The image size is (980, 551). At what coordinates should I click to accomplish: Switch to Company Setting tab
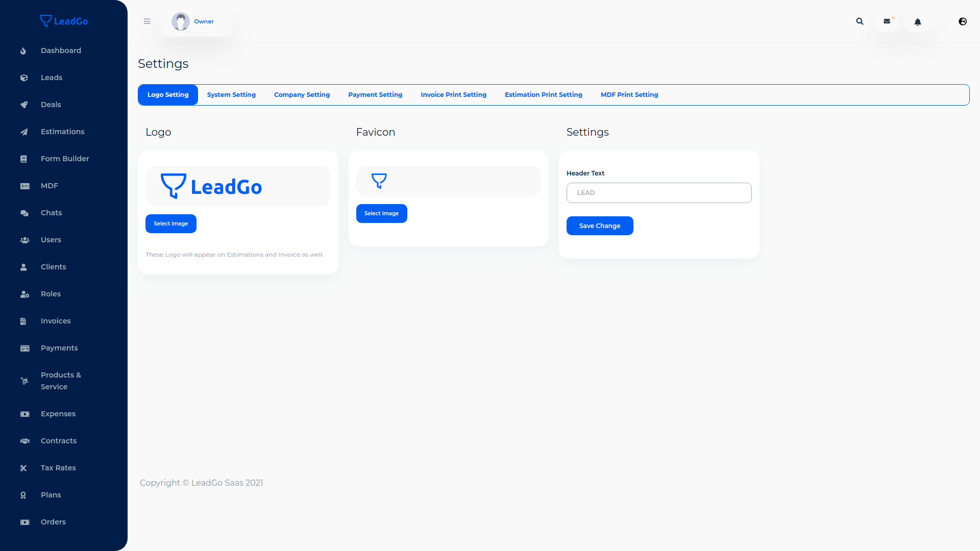tap(302, 94)
